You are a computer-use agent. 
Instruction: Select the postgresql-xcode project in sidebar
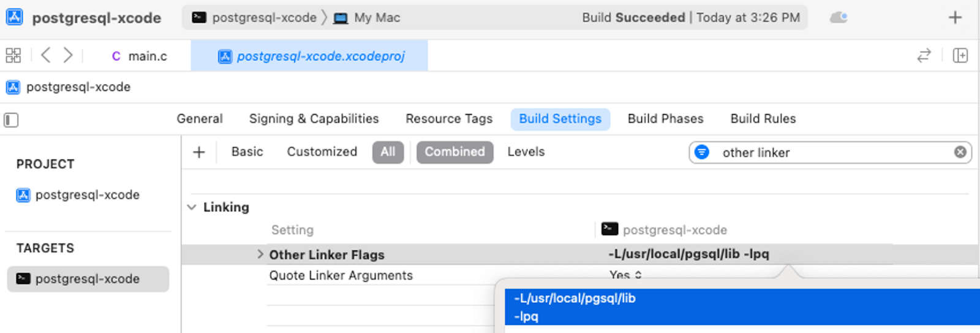(x=88, y=195)
